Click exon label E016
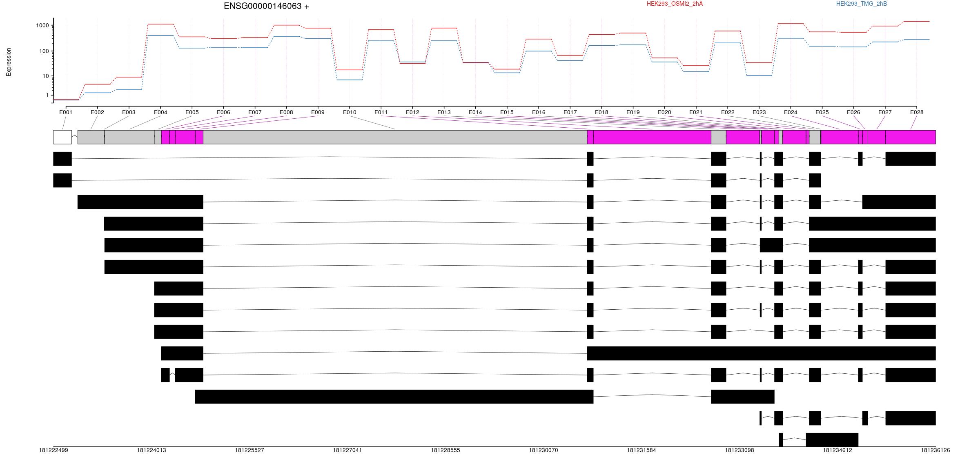Viewport: 980px width, 457px height. click(539, 112)
